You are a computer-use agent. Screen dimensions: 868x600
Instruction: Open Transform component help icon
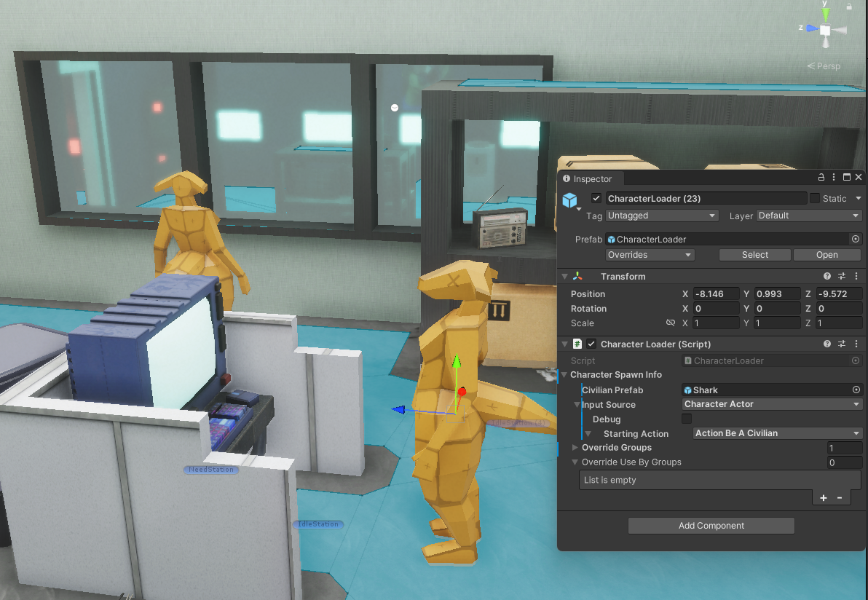(x=827, y=277)
